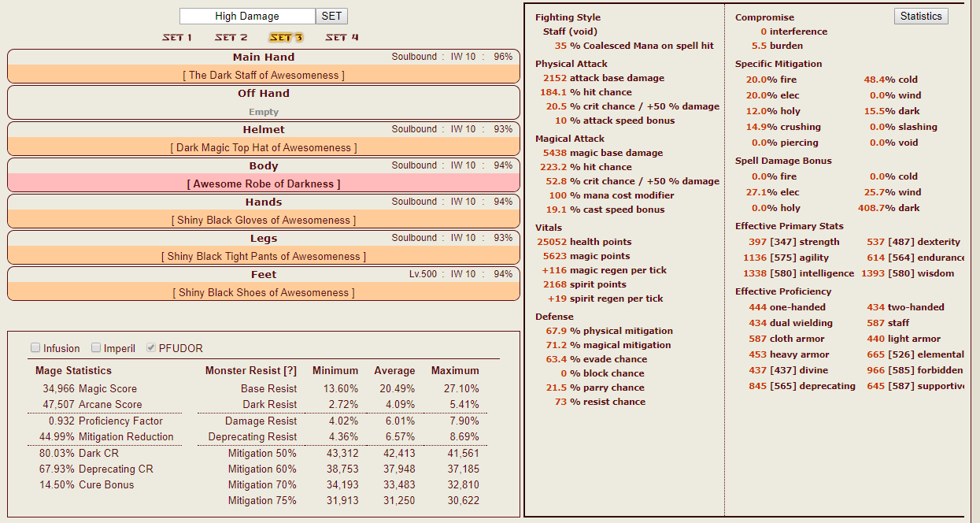980x523 pixels.
Task: Toggle the PFUDOR checkbox
Action: click(151, 348)
